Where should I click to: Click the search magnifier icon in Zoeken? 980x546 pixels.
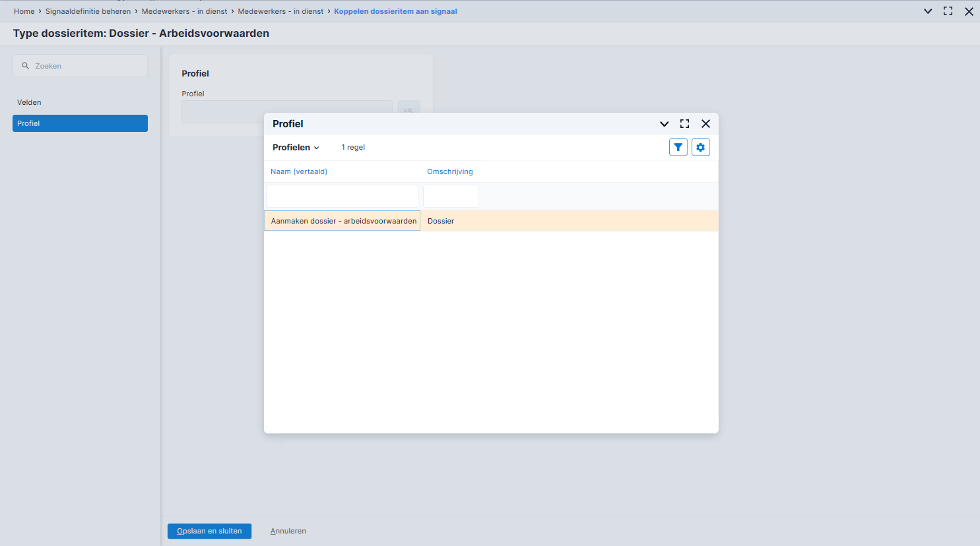click(x=26, y=66)
